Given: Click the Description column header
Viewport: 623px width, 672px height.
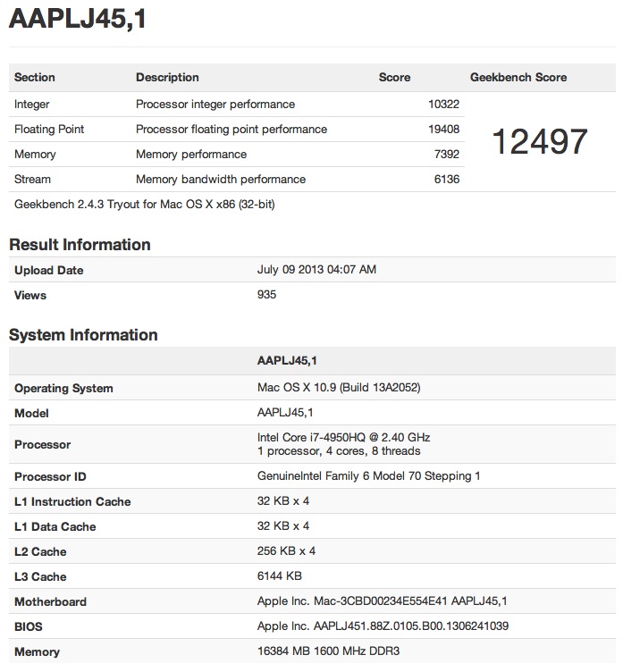Looking at the screenshot, I should (x=167, y=78).
